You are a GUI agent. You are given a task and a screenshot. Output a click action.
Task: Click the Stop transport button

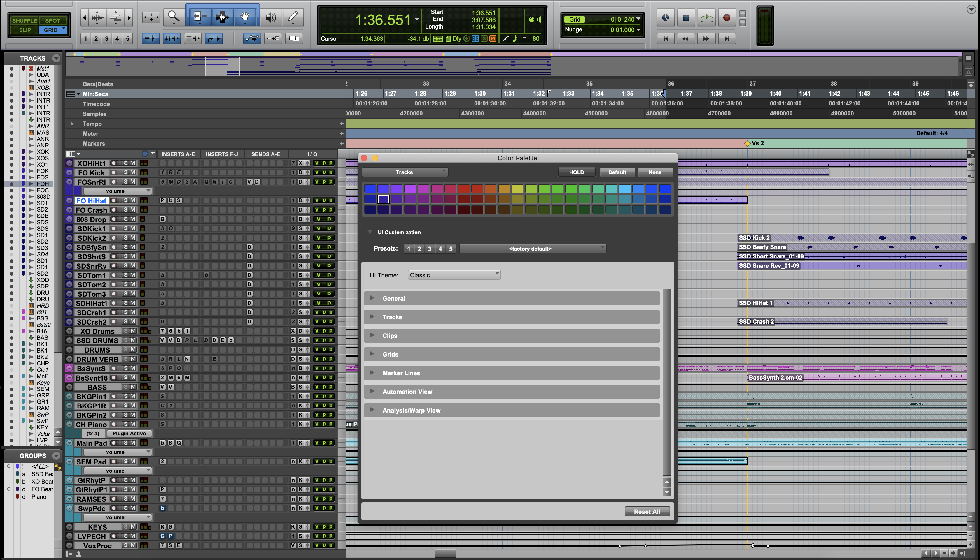pyautogui.click(x=686, y=18)
